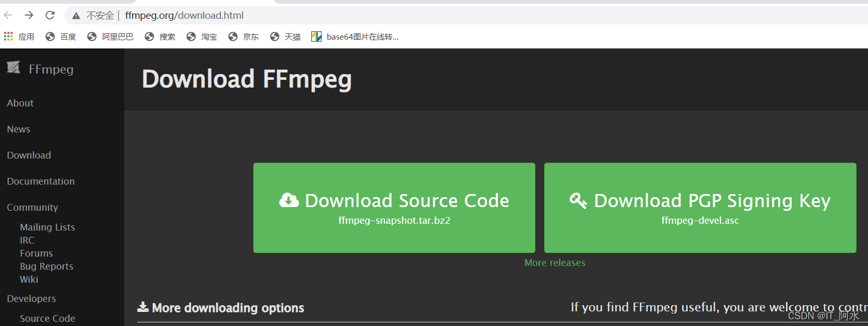Viewport: 868px width, 326px height.
Task: Click the globe icon beside 淘宝 bookmark
Action: coord(191,37)
